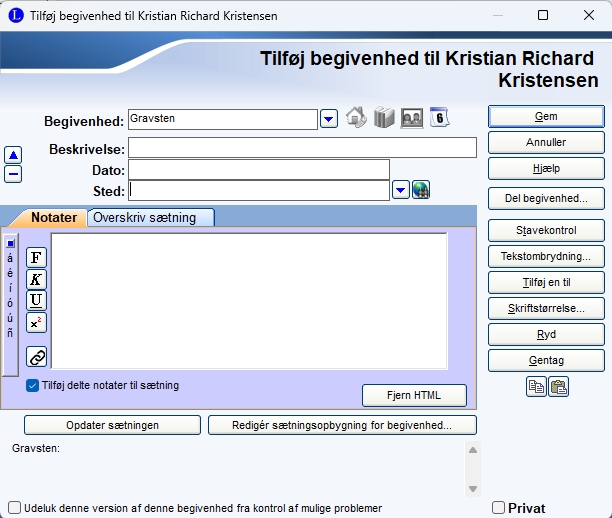
Task: Click the house icon beside Begivenhed
Action: pyautogui.click(x=357, y=118)
